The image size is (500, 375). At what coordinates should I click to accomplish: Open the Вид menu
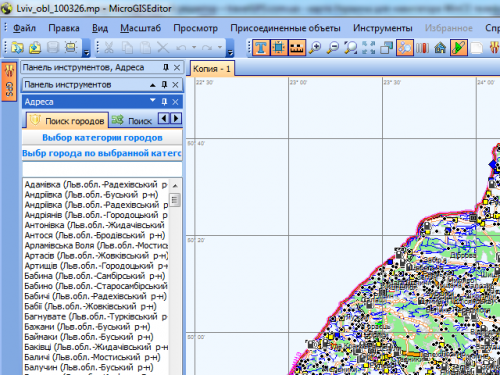100,28
